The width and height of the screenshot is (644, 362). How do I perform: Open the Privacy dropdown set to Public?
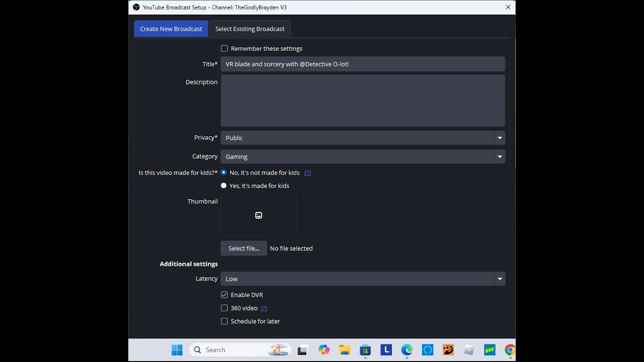point(363,138)
